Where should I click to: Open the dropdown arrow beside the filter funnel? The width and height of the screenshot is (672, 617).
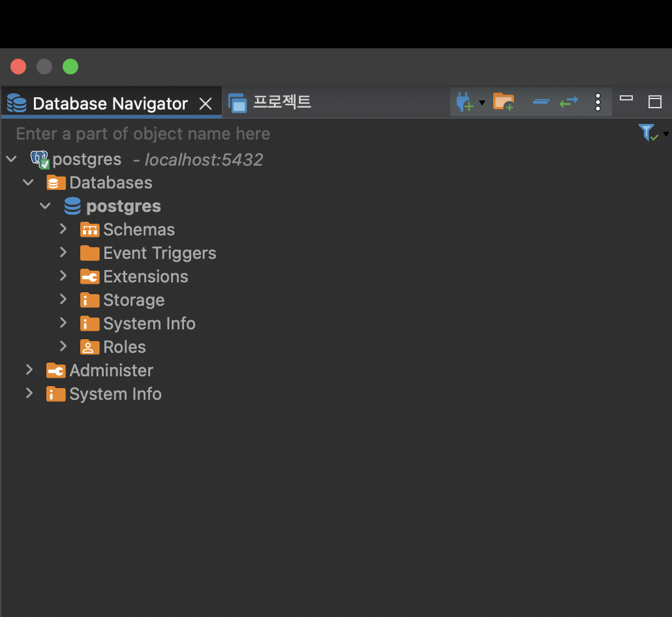(666, 134)
